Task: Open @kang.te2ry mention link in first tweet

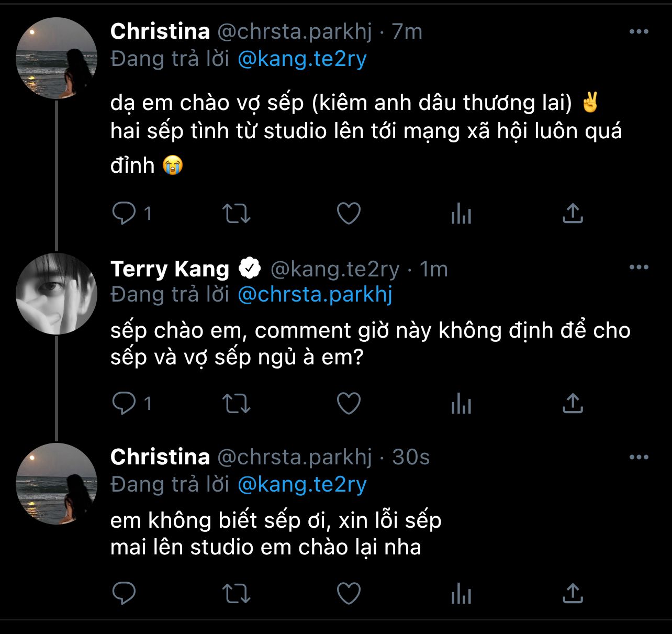Action: point(302,59)
